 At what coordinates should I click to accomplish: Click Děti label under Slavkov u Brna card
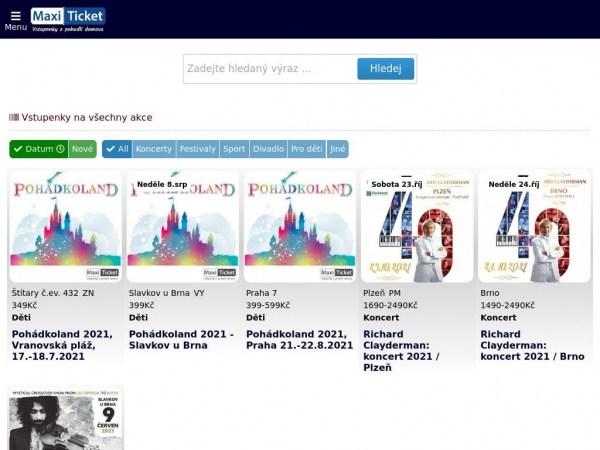pyautogui.click(x=138, y=318)
